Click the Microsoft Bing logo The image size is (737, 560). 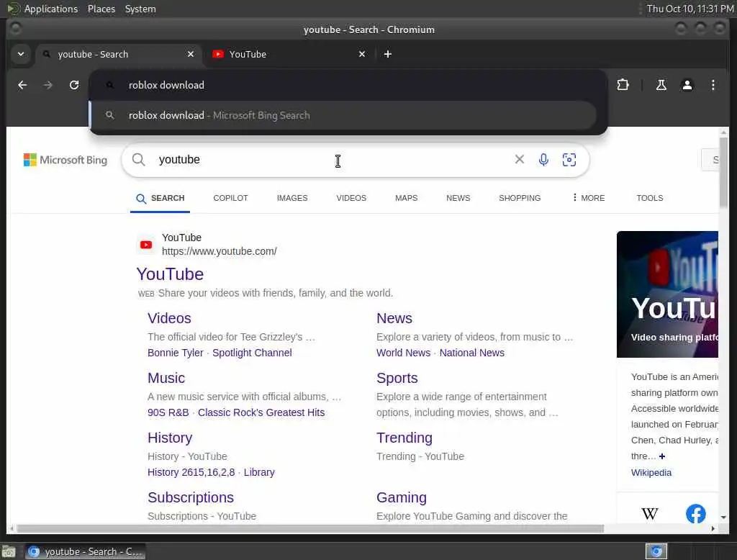[65, 160]
